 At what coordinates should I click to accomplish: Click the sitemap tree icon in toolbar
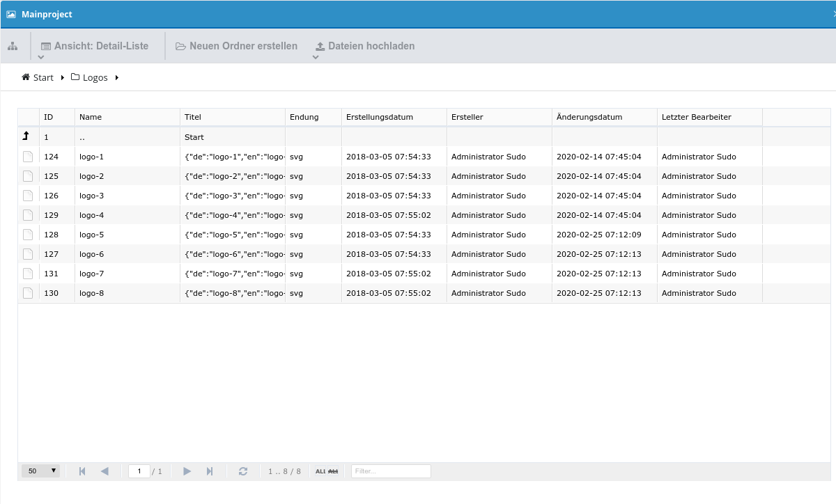click(13, 47)
